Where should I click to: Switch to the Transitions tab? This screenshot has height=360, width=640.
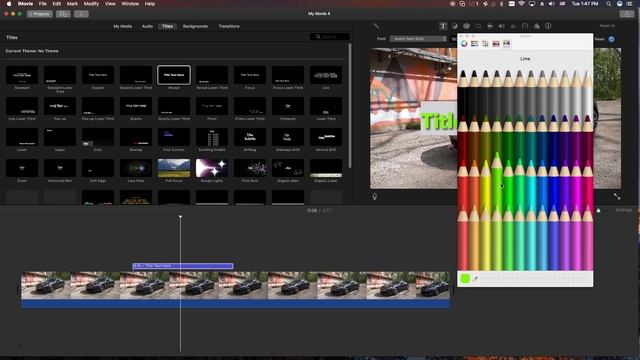click(229, 26)
